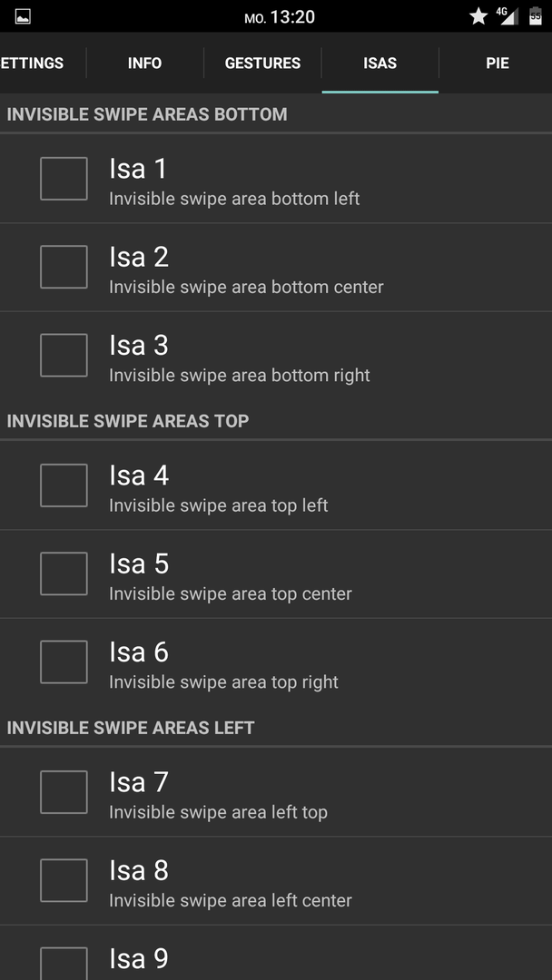Open the Pie tab
The height and width of the screenshot is (980, 552).
point(497,64)
